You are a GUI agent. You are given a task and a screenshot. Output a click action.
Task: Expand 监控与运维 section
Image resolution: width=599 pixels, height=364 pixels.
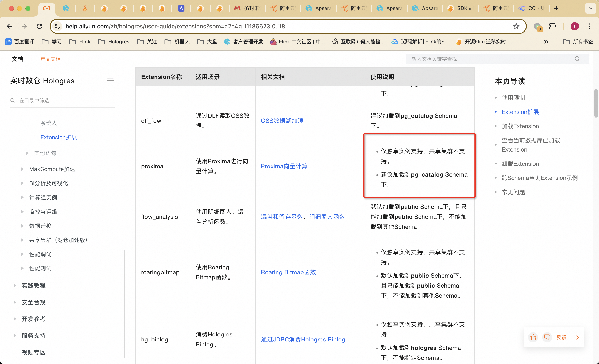pos(22,212)
